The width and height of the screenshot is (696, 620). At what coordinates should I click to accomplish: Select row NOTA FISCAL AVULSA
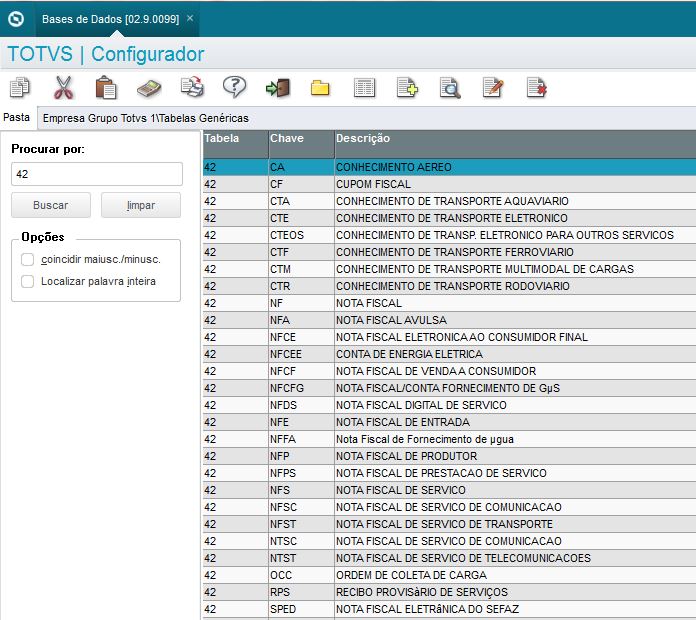449,320
